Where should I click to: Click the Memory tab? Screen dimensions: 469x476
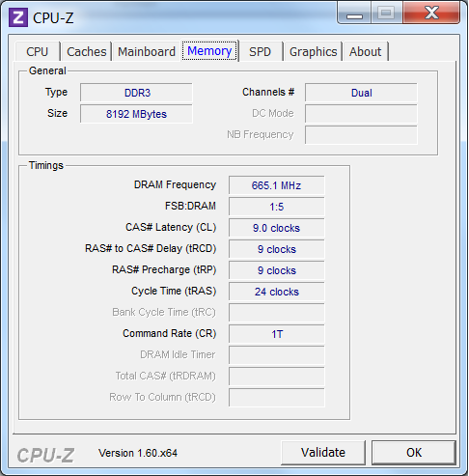click(209, 51)
